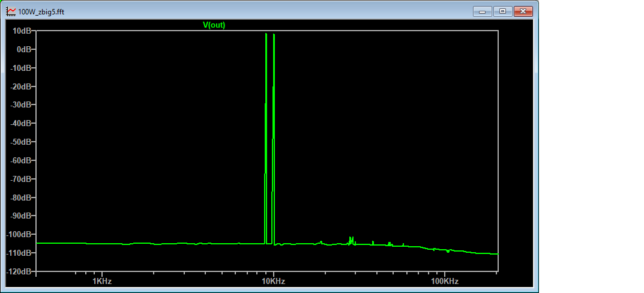Viewport: 644px width, 293px height.
Task: Click the 1KHz frequency axis label
Action: [102, 282]
